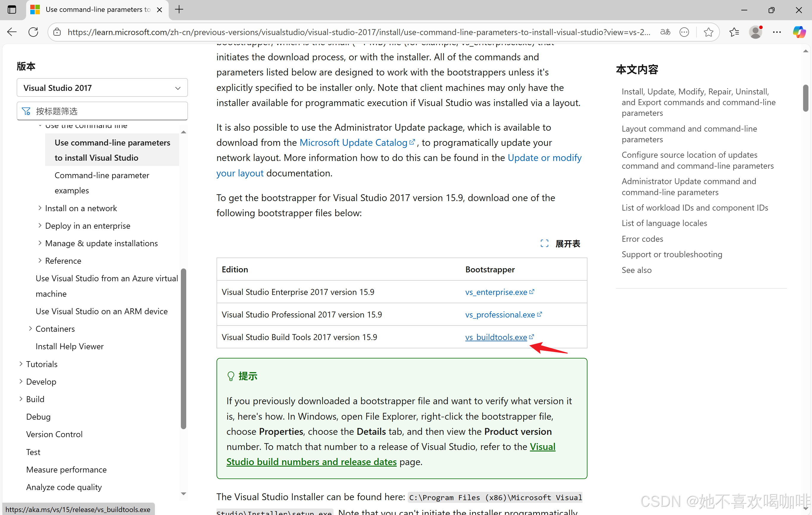Add page to favorites with star icon
Image resolution: width=812 pixels, height=515 pixels.
[x=708, y=32]
